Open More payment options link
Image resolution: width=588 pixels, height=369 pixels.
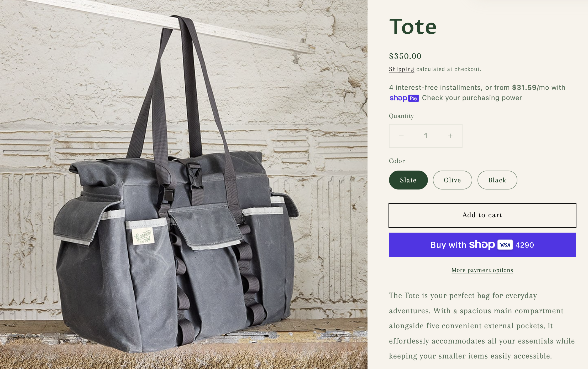(482, 270)
